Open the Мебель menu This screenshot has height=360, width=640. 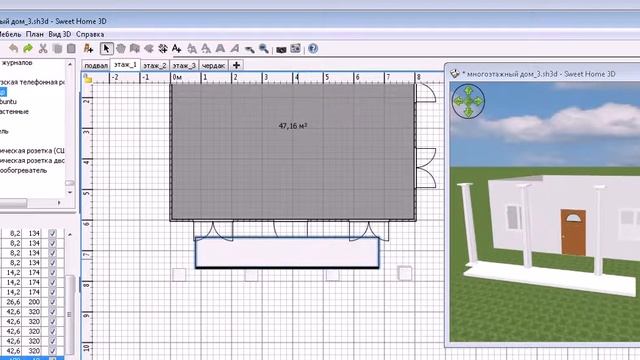(10, 34)
